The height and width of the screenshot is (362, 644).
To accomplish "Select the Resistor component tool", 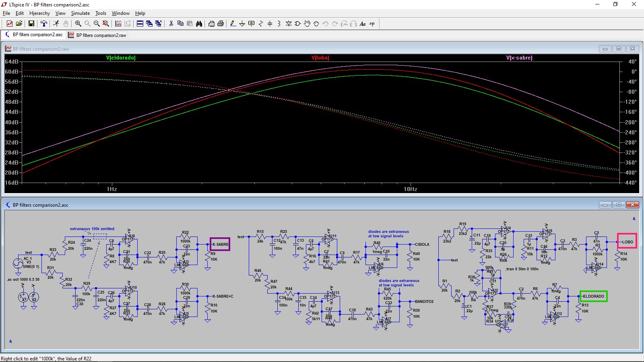I will 260,24.
